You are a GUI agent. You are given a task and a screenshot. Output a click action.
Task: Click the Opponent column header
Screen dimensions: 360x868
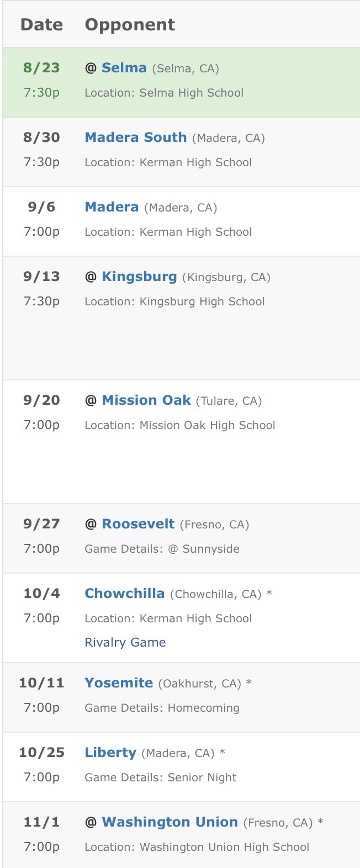tap(130, 25)
